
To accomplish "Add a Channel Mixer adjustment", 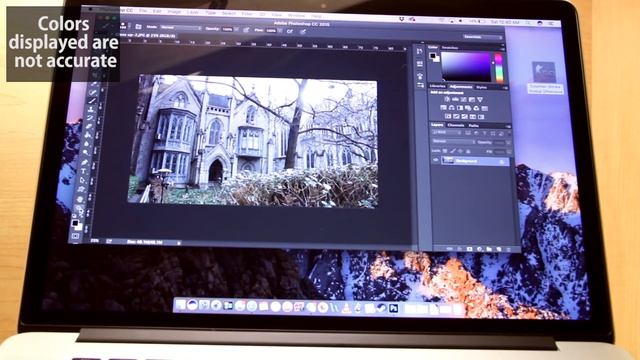I will pyautogui.click(x=476, y=108).
